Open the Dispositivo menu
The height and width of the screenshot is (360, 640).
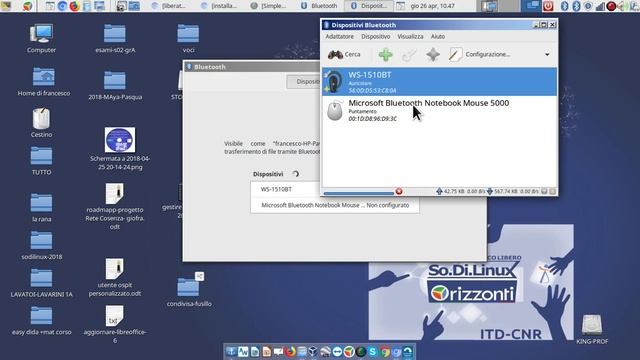pos(376,36)
